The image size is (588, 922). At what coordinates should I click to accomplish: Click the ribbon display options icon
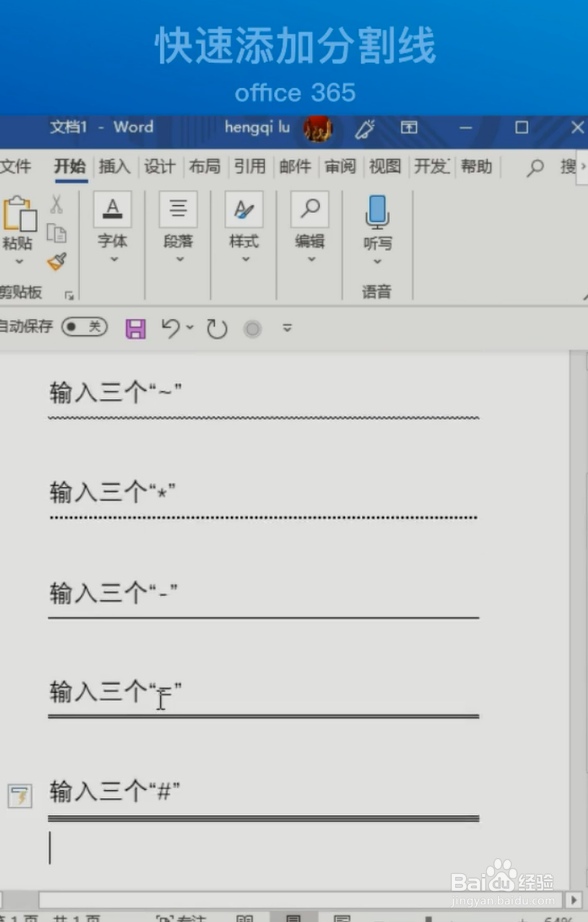[409, 127]
